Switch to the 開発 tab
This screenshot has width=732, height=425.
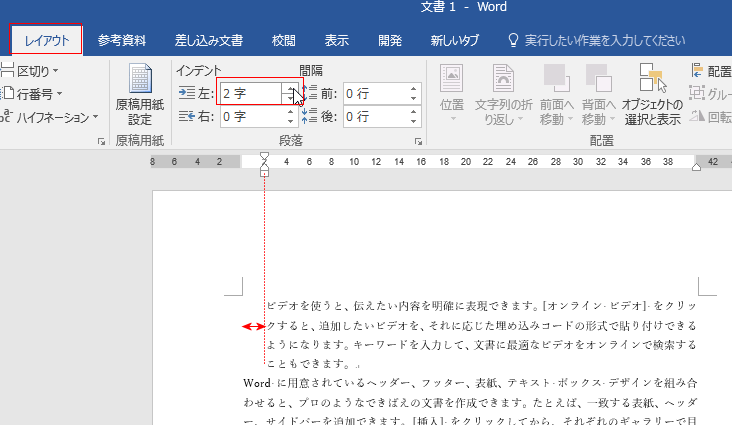tap(390, 41)
